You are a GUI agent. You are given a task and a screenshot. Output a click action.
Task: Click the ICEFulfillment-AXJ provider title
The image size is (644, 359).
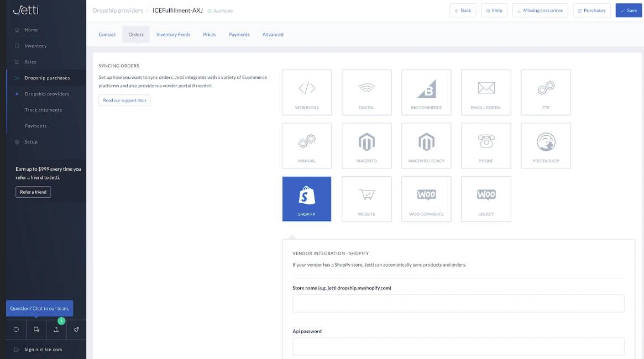pyautogui.click(x=177, y=10)
